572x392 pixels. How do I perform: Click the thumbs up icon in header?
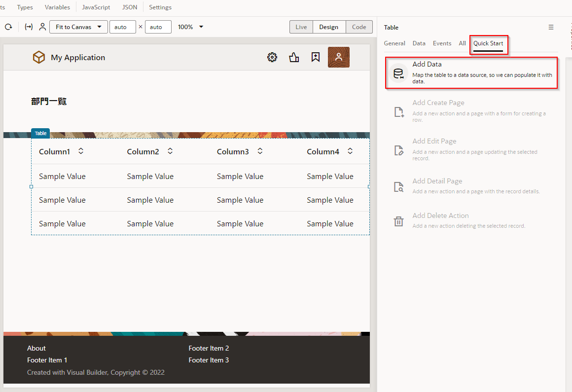[x=294, y=57]
